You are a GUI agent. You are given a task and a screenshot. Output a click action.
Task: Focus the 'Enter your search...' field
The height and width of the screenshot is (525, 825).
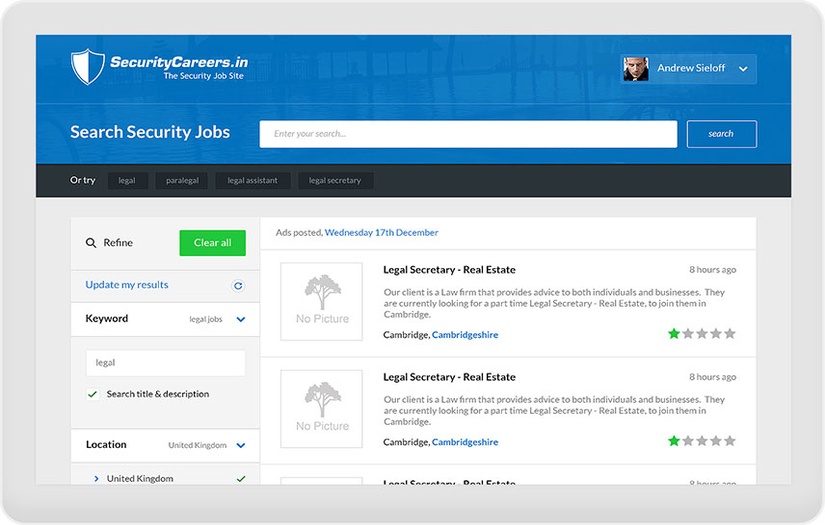coord(468,134)
